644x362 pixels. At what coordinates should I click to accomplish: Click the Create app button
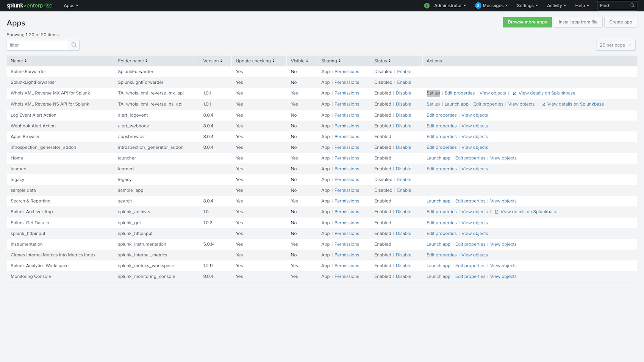(621, 22)
